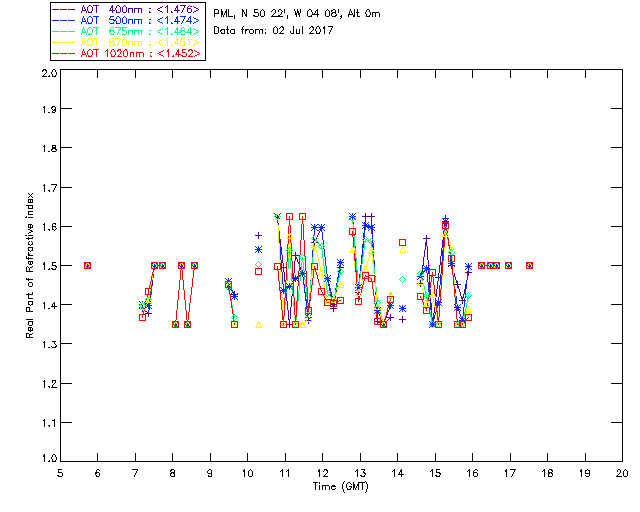Click the AOT 400nm legend entry

pos(126,9)
